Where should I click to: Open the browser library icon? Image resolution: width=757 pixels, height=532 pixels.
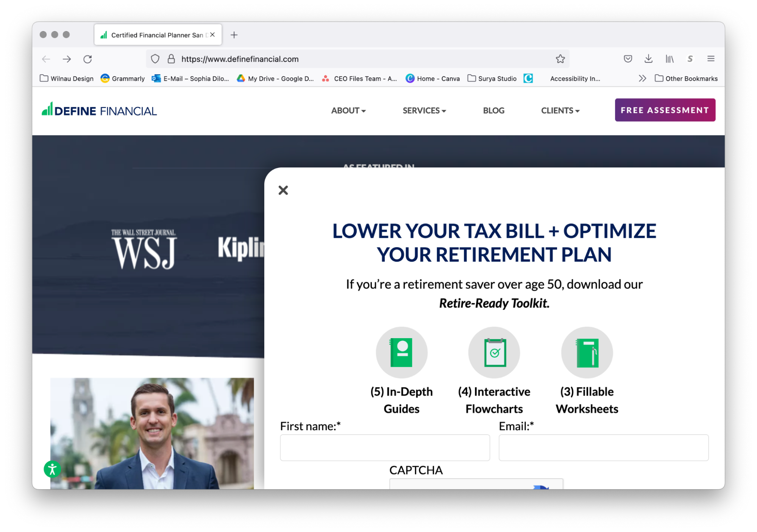[670, 59]
